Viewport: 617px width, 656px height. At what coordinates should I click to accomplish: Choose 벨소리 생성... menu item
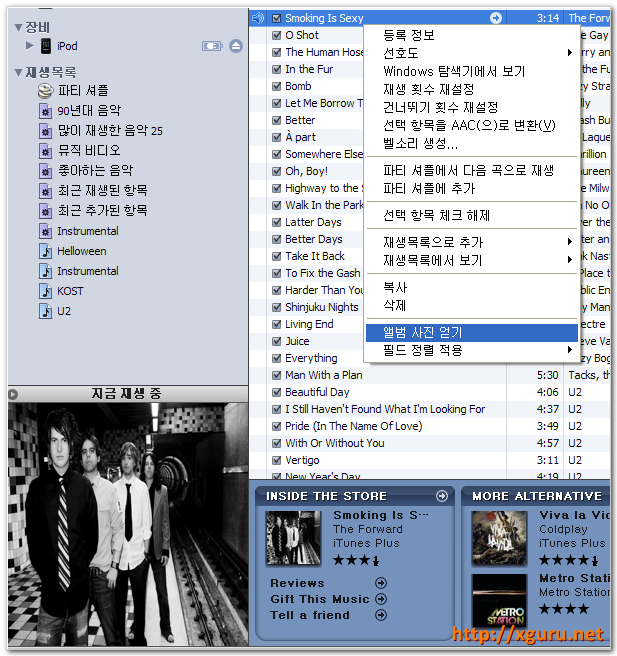coord(471,144)
